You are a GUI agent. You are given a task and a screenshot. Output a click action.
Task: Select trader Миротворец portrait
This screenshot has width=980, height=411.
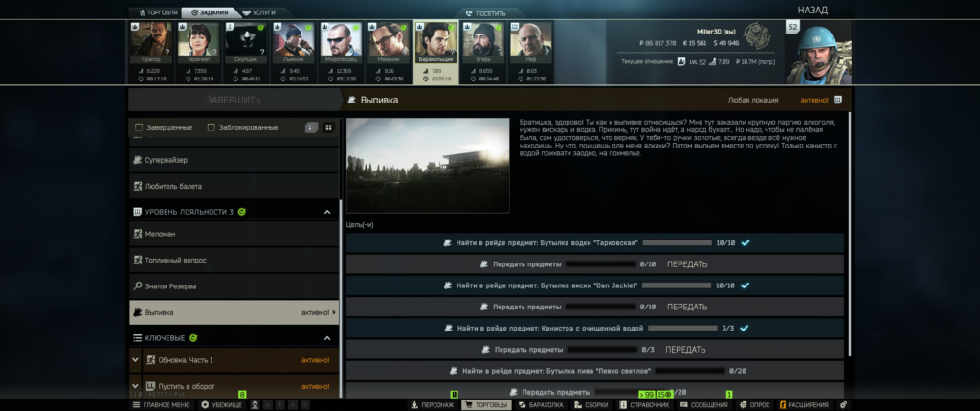pyautogui.click(x=341, y=38)
